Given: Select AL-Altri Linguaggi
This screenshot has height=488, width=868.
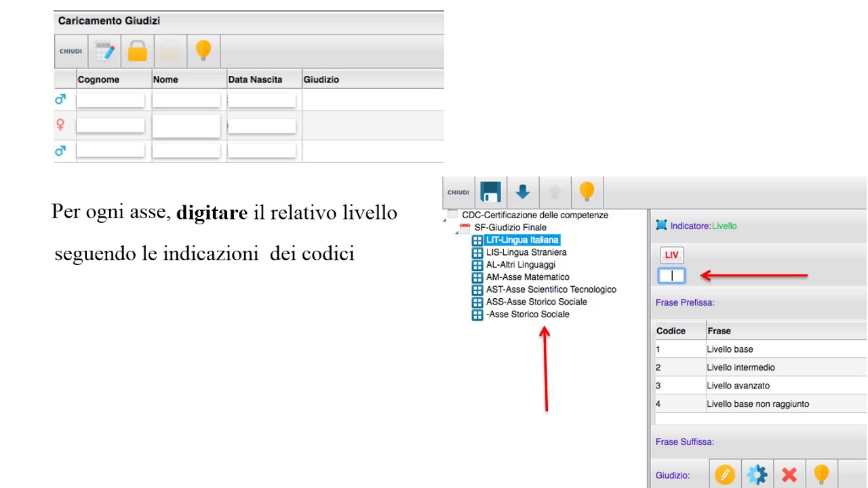Looking at the screenshot, I should 521,264.
